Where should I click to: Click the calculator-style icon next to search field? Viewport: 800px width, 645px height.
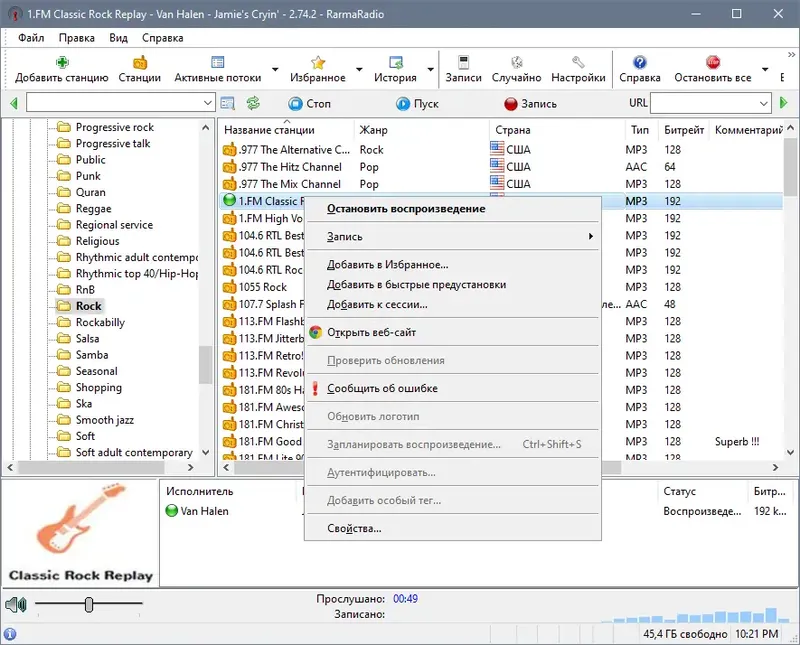pos(230,103)
